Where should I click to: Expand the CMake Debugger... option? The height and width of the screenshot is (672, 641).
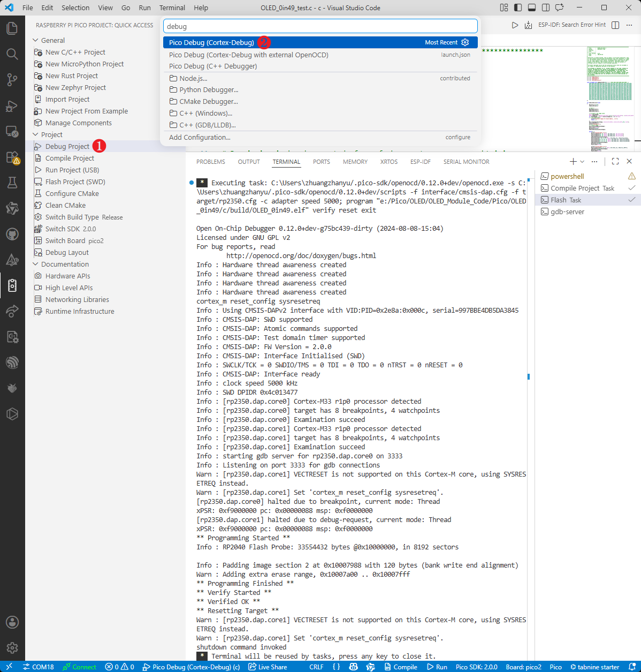click(320, 102)
